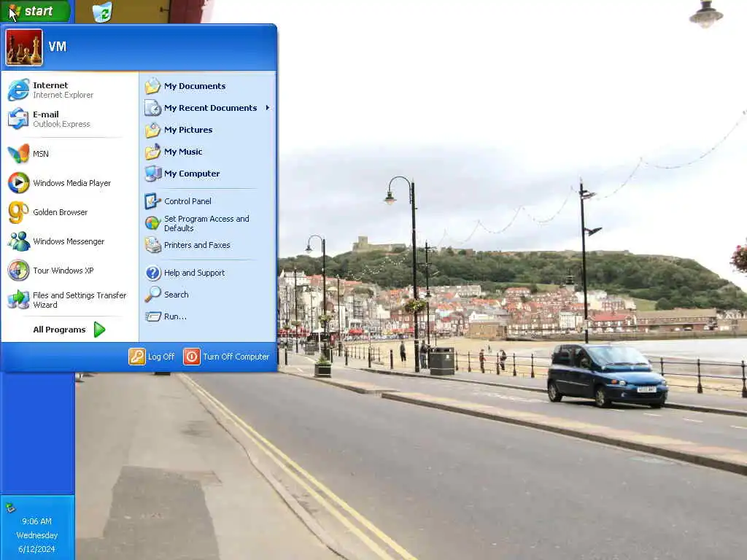Expand All Programs green arrow
Screen dimensions: 747x560
[x=99, y=330]
